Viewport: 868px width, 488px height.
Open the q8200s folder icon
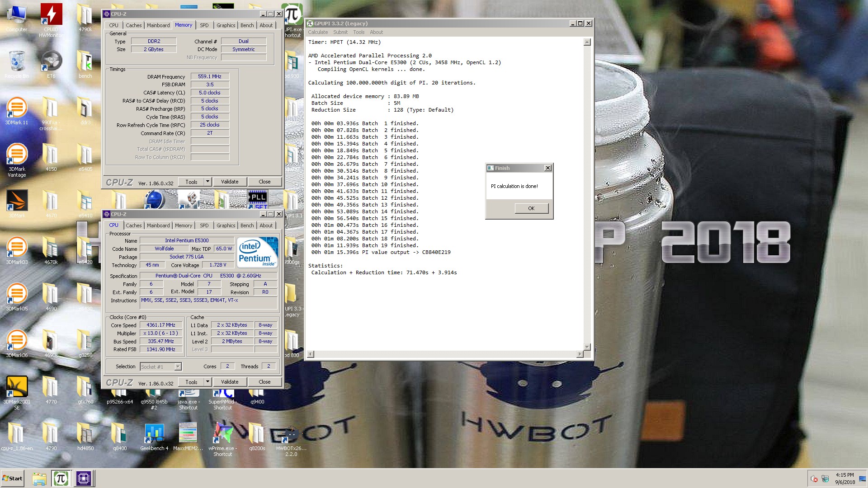tap(257, 437)
